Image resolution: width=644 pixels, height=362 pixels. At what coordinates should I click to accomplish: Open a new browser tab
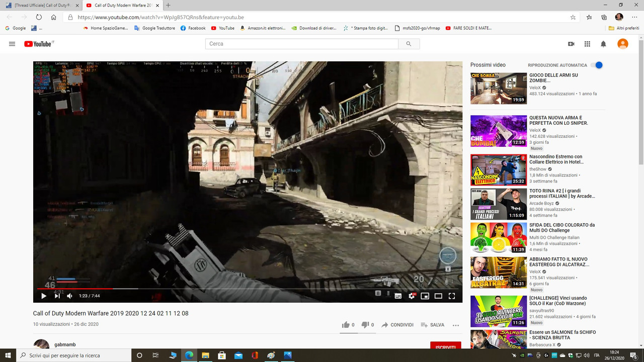168,5
